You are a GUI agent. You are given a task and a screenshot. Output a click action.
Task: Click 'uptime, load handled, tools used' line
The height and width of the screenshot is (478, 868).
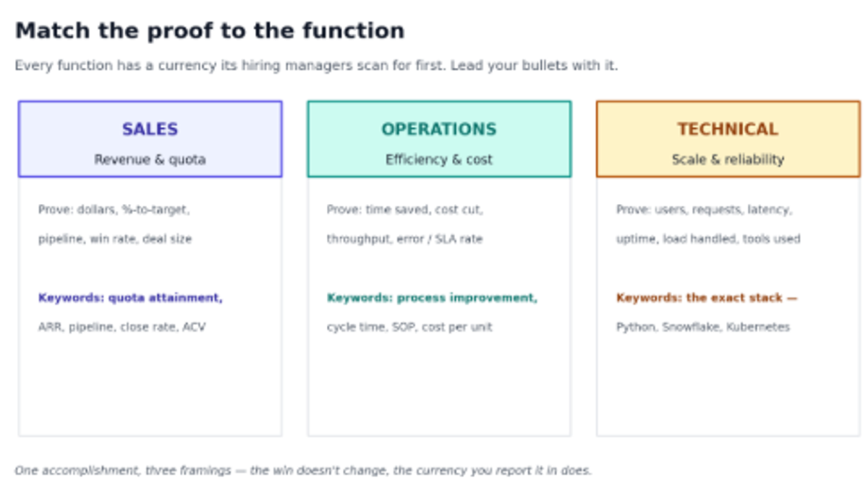point(708,239)
